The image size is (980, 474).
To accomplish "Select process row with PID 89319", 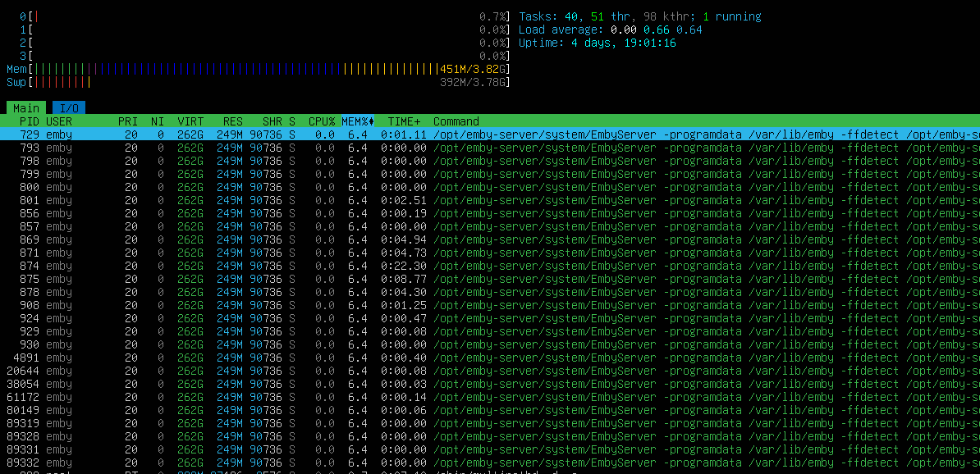I will click(x=490, y=423).
